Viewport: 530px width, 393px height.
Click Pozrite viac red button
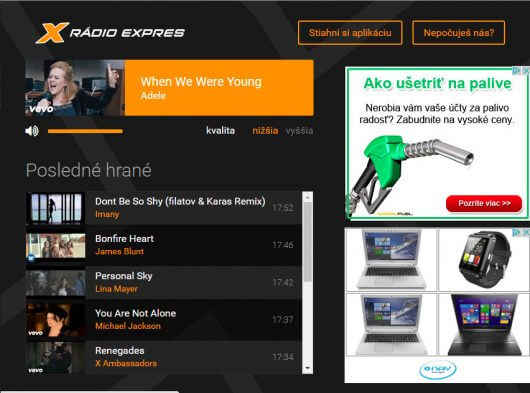pyautogui.click(x=484, y=203)
